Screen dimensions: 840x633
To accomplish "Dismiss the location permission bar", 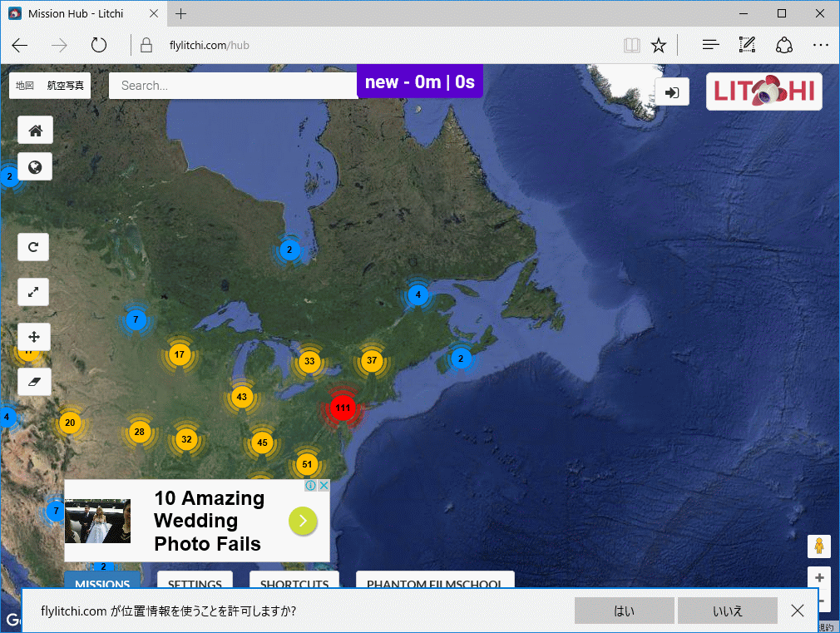I will [798, 611].
